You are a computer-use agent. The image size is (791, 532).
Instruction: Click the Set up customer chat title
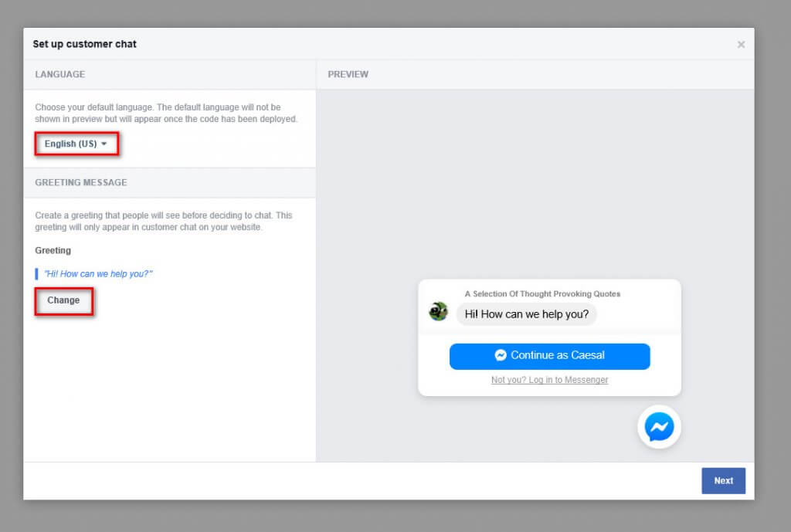point(84,44)
